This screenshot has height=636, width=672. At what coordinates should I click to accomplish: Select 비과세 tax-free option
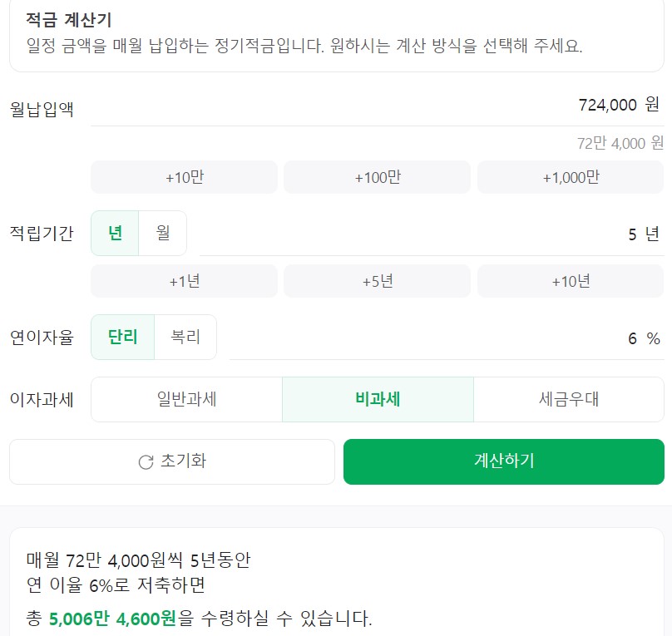point(378,399)
